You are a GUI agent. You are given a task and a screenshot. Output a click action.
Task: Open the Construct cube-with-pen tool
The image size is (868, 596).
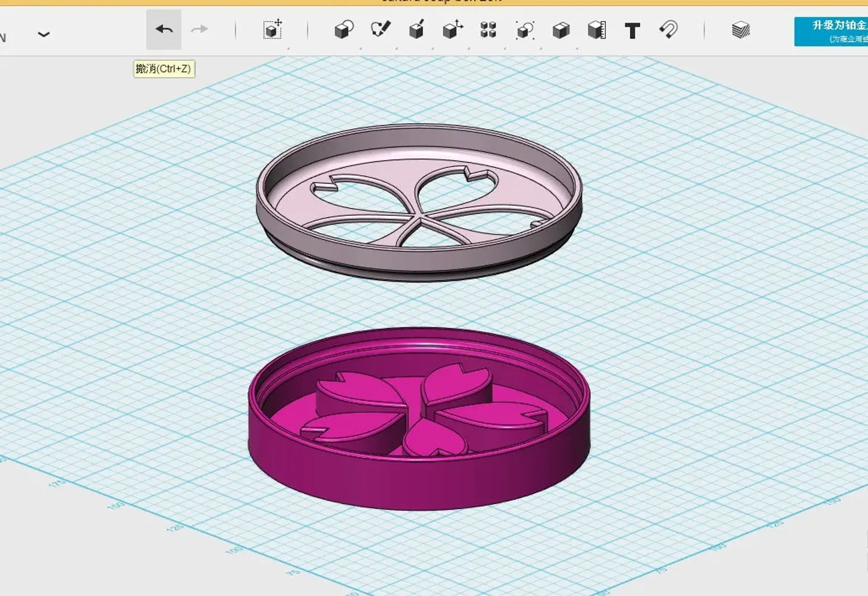coord(416,29)
